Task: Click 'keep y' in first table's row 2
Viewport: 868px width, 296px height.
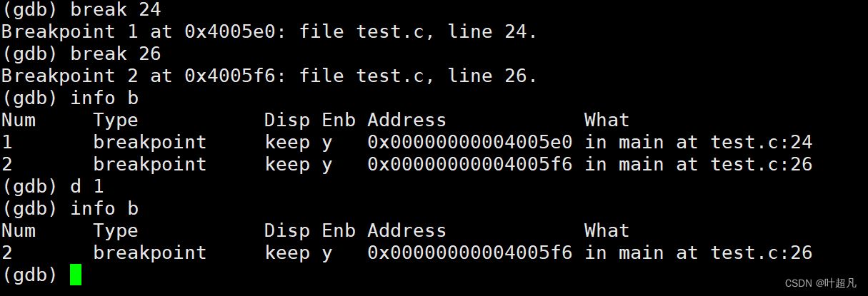Action: point(298,165)
